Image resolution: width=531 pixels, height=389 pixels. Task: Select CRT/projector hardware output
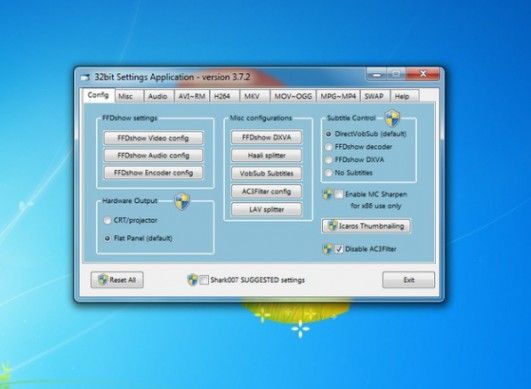pos(130,220)
